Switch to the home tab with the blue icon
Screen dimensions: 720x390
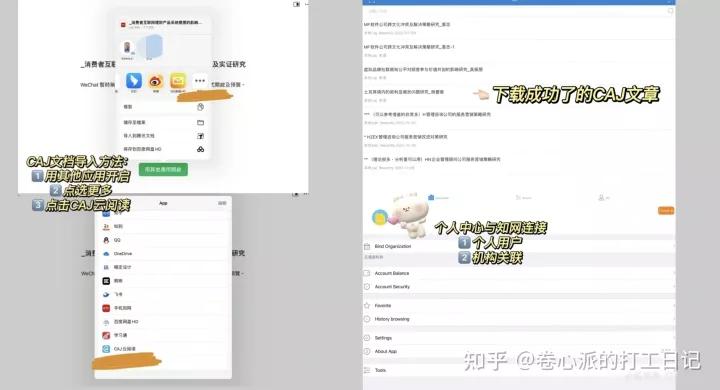click(438, 198)
